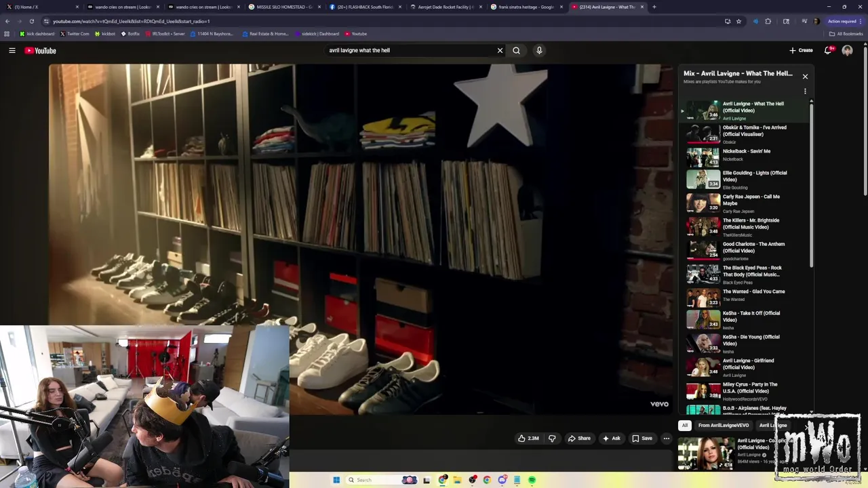Dislike the video with thumbs down

coord(552,439)
